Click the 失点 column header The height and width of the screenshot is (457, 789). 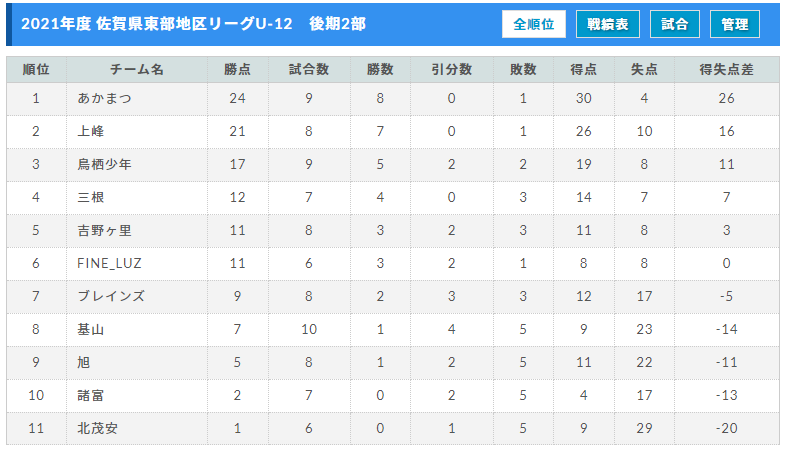pyautogui.click(x=644, y=69)
